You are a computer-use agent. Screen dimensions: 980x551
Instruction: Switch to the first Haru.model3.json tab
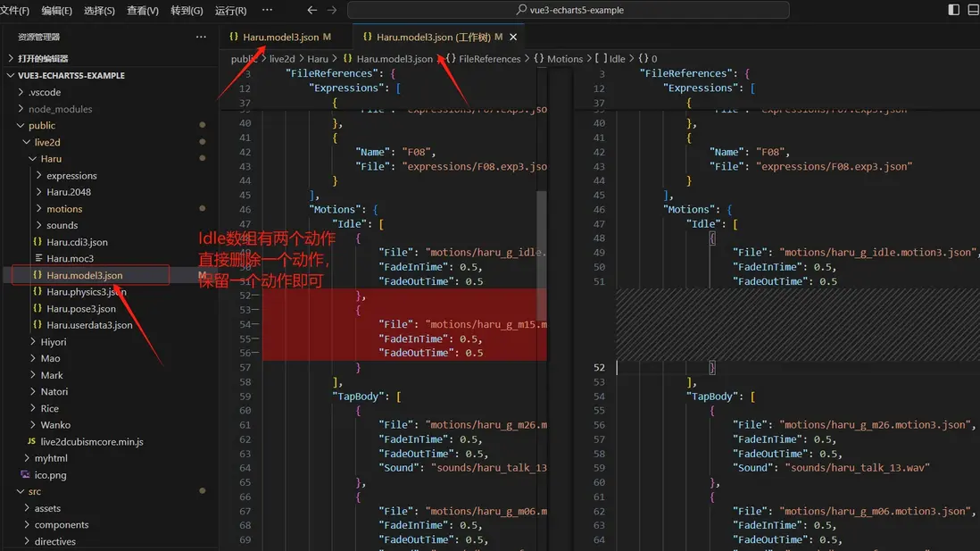tap(280, 37)
